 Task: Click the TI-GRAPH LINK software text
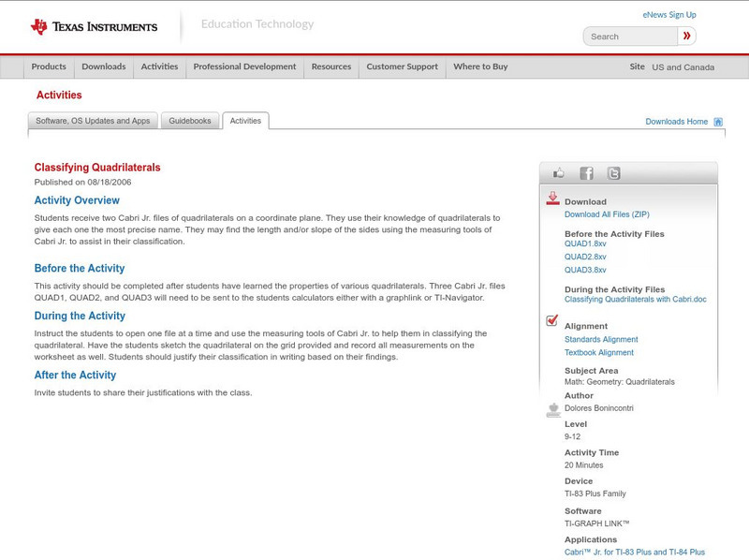tap(597, 523)
